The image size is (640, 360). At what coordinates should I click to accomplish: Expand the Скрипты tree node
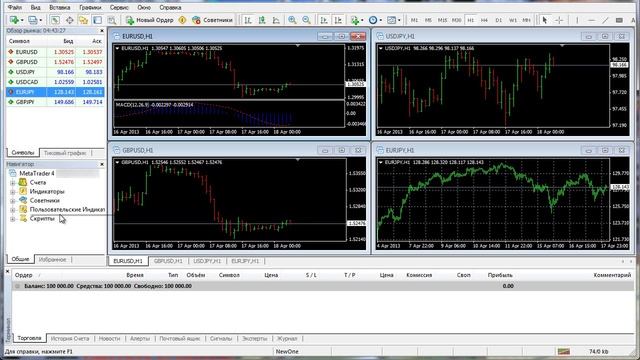click(13, 219)
